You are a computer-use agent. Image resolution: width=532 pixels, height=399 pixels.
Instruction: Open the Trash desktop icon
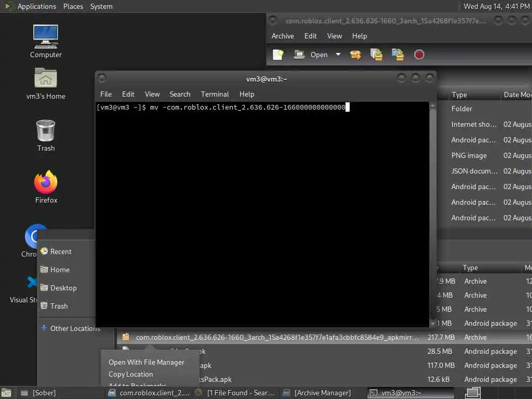[x=46, y=136]
